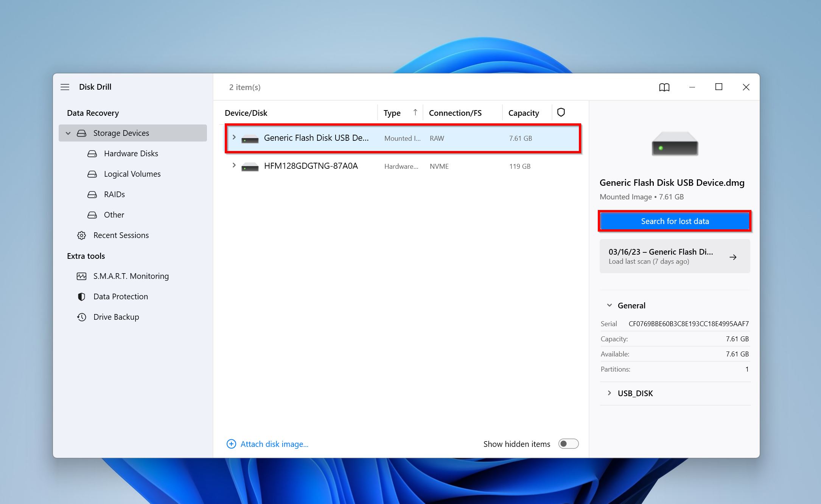The height and width of the screenshot is (504, 821).
Task: Click Search for lost data button
Action: pos(675,221)
